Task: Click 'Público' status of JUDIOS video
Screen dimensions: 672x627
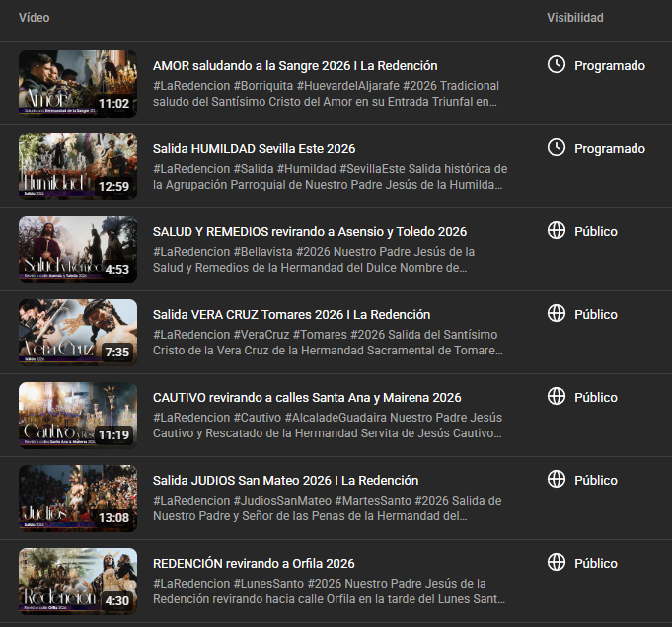Action: click(596, 480)
